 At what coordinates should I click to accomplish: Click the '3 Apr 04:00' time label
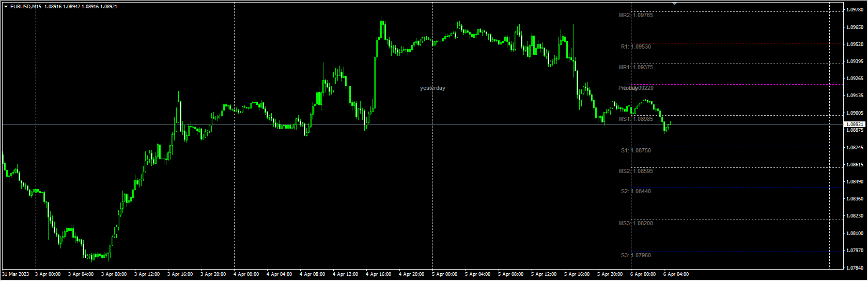click(x=81, y=274)
